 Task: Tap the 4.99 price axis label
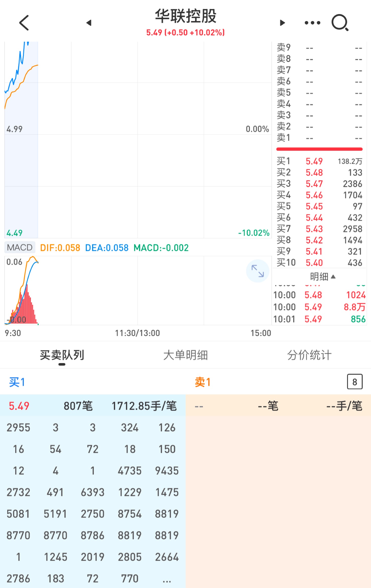(x=15, y=129)
